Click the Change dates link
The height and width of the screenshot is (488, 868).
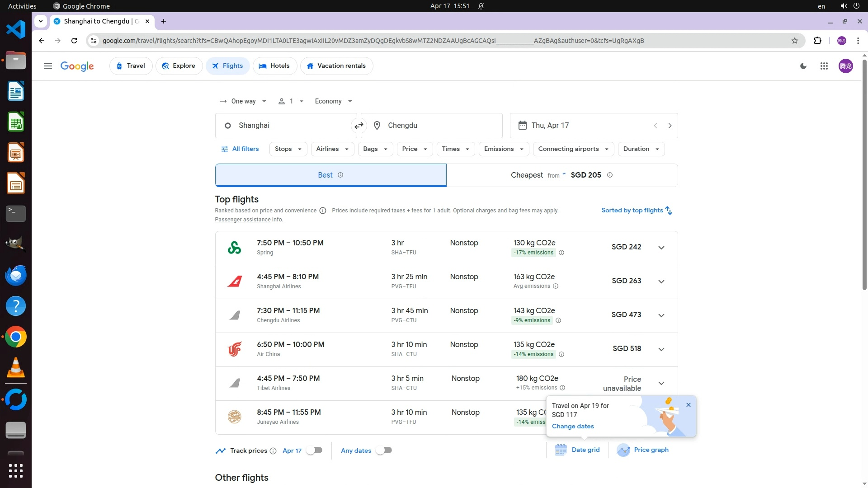(x=572, y=427)
